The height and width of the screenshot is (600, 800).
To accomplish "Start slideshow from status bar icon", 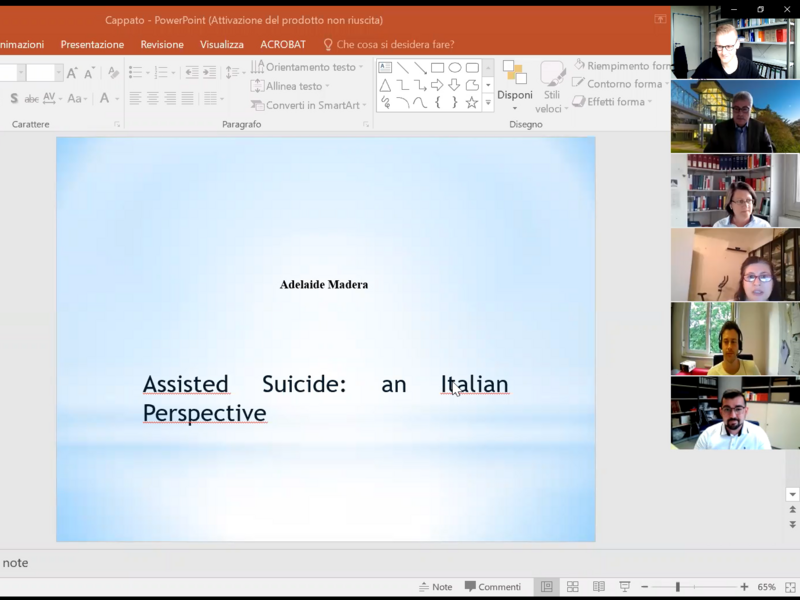I will click(625, 587).
